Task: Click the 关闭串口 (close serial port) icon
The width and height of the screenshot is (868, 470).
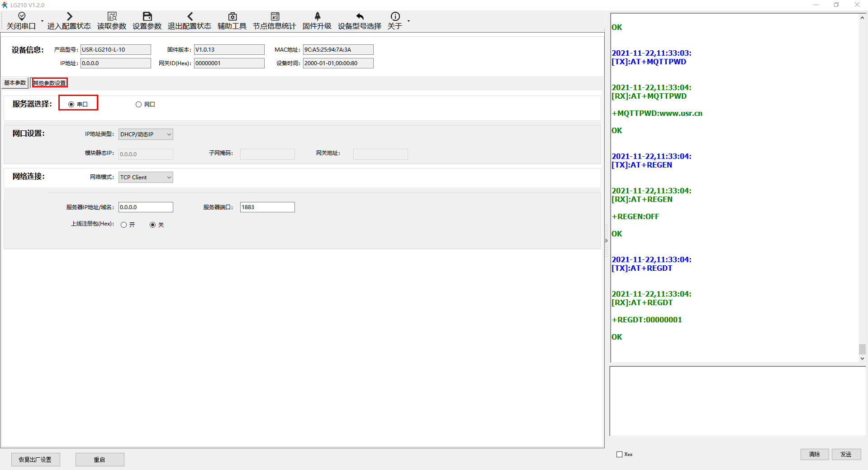Action: click(x=21, y=17)
